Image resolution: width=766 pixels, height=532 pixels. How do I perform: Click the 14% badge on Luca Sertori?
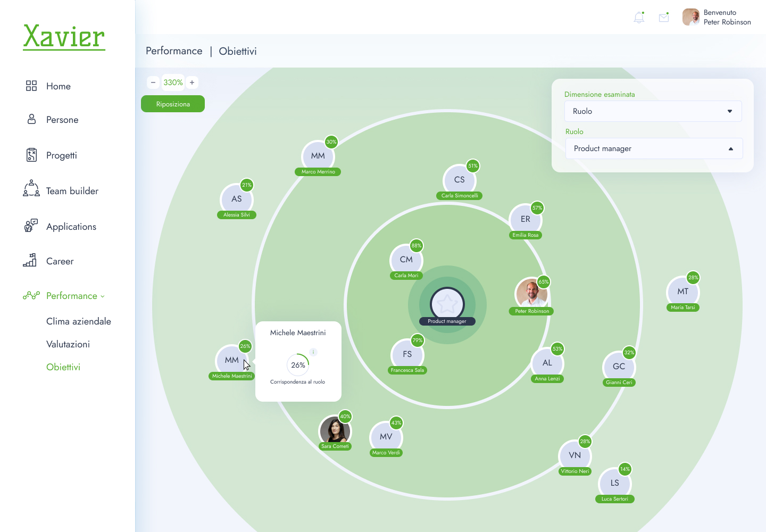625,469
